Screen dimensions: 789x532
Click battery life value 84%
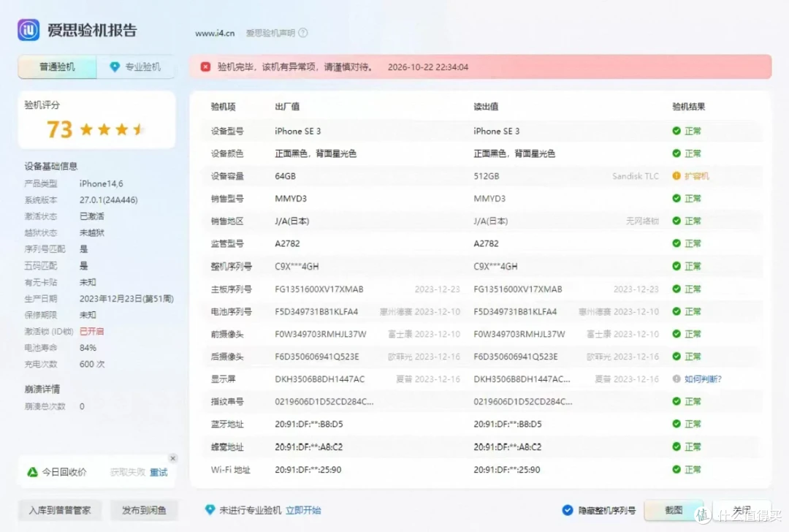88,348
